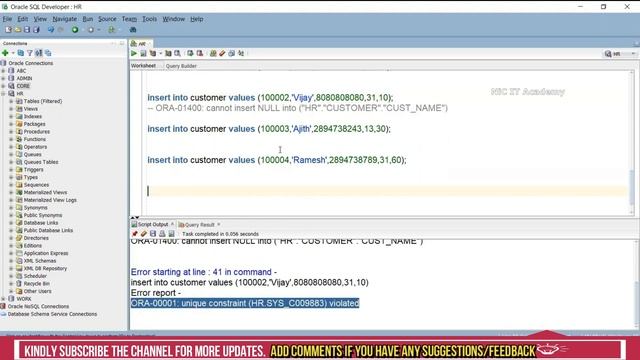Expand the ABC connection node
The image size is (640, 360).
click(x=4, y=71)
